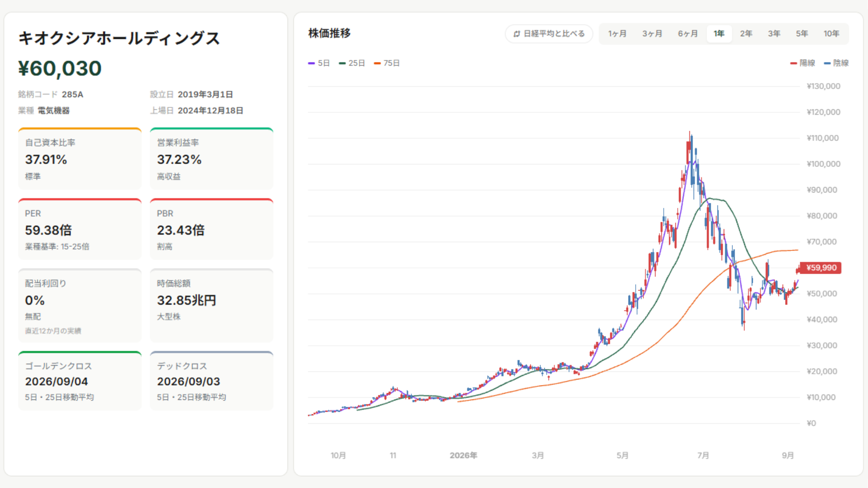Click the 割高 label under PBR

click(x=165, y=247)
